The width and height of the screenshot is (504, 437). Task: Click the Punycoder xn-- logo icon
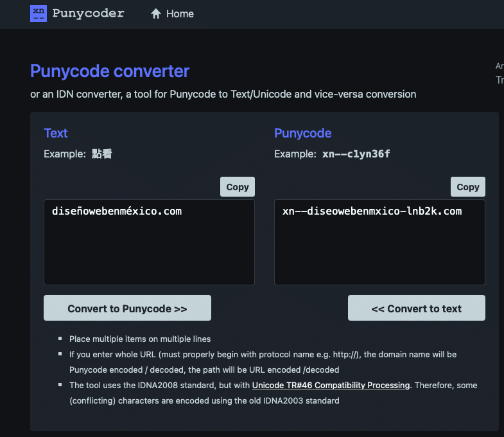tap(39, 13)
